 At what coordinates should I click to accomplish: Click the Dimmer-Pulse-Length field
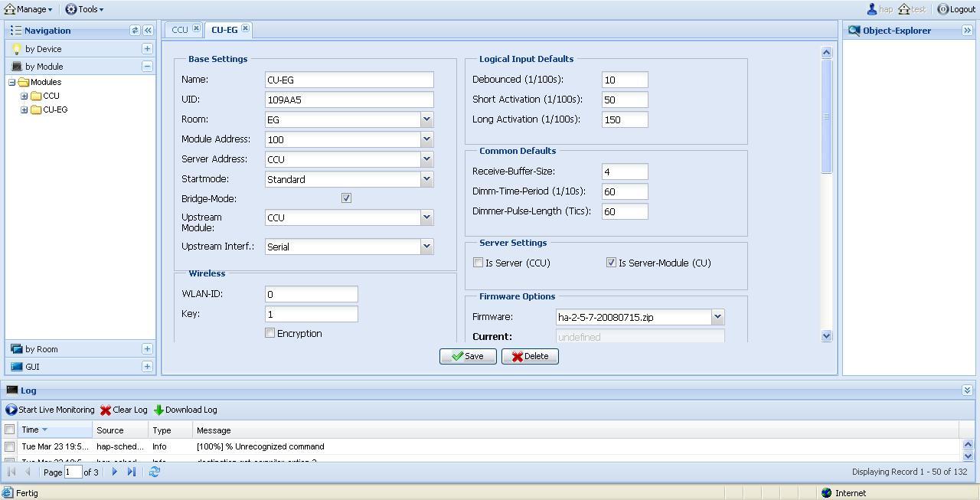625,211
